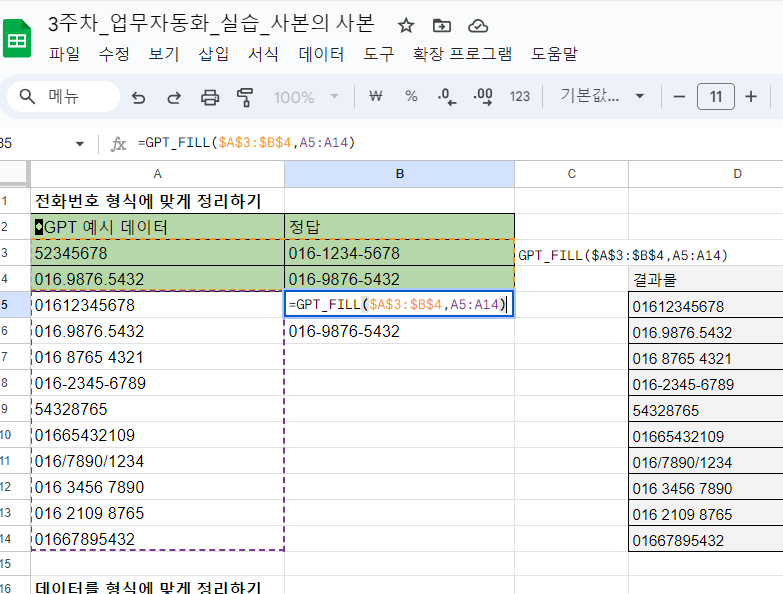
Task: Click the active B5 formula editing cell
Action: 399,304
